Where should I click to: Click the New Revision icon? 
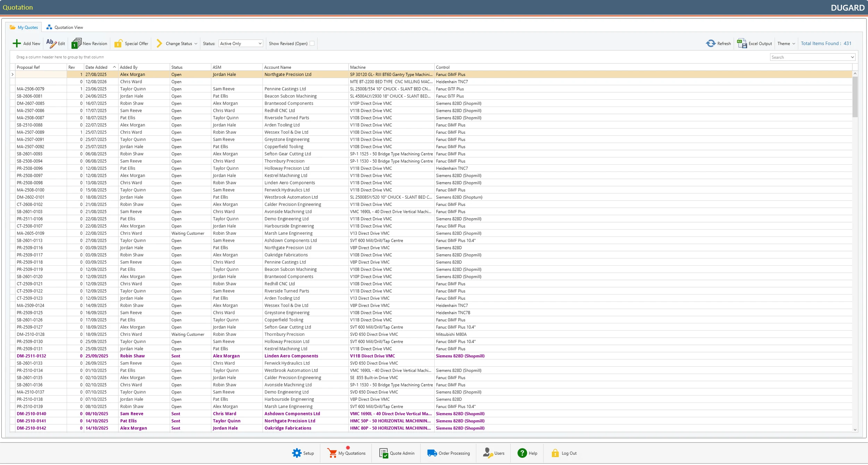pos(76,43)
